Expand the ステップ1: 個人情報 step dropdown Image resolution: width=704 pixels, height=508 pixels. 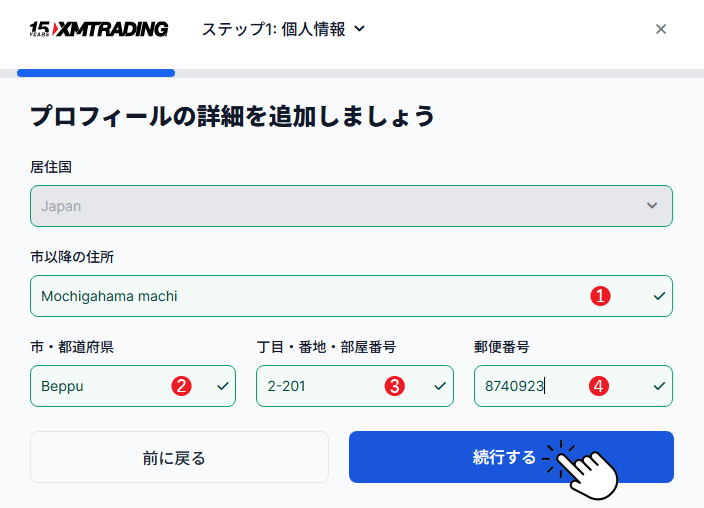point(283,29)
